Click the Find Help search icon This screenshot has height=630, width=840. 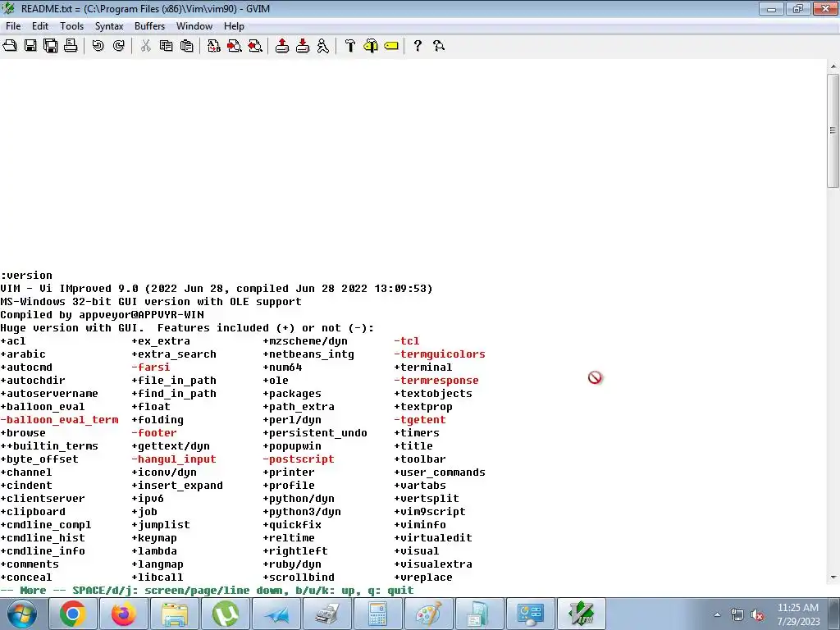click(x=439, y=46)
